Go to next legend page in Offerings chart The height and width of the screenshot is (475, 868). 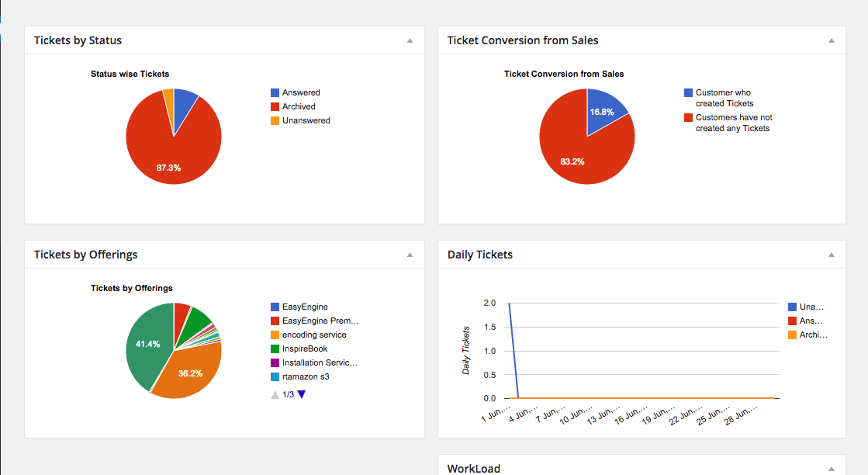302,394
